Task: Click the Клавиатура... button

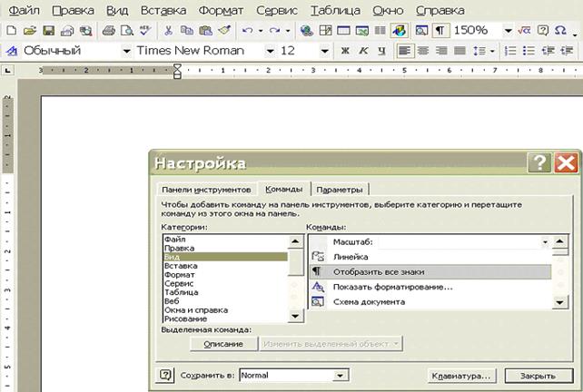Action: [x=460, y=375]
